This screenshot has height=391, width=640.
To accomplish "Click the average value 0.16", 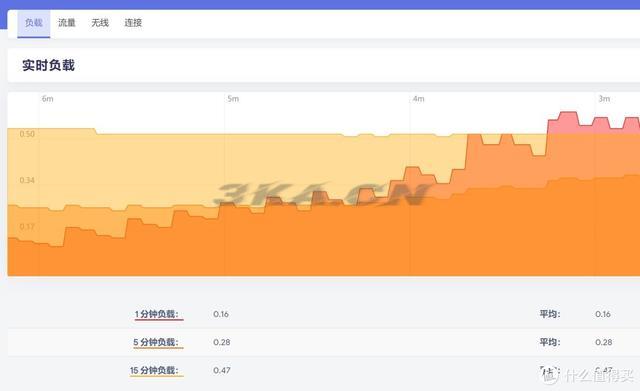I will click(603, 314).
